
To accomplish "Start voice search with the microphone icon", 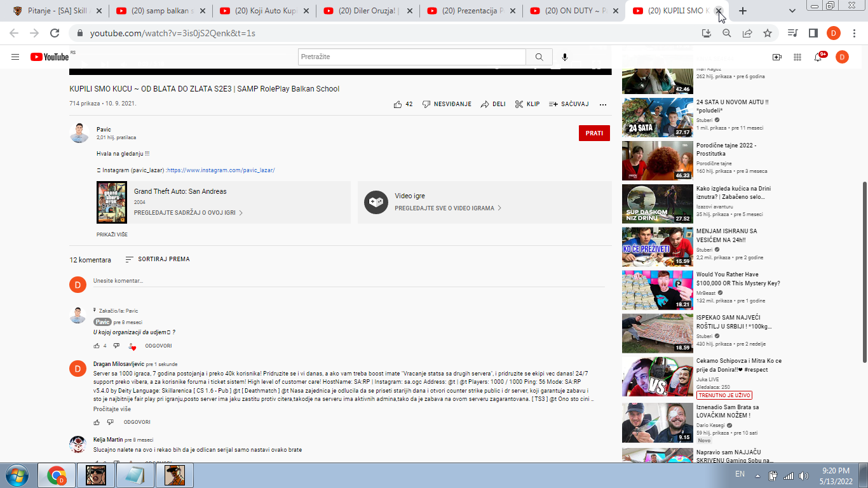I will [565, 57].
